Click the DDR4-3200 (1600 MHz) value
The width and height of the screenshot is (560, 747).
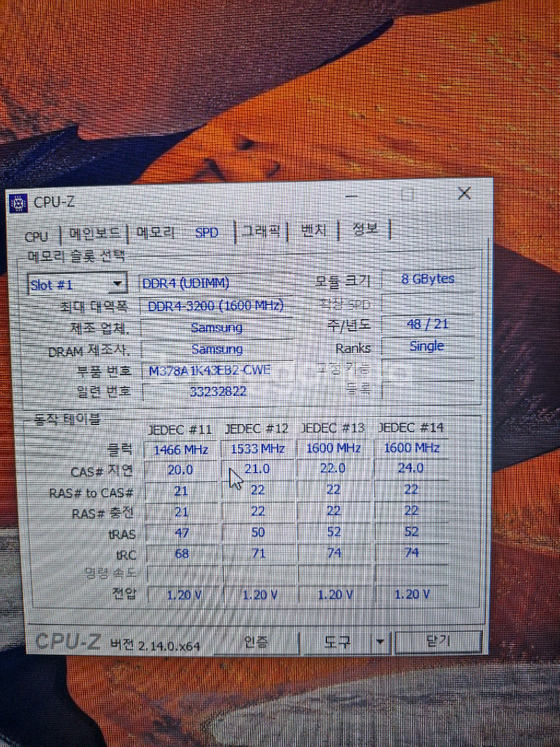(215, 306)
